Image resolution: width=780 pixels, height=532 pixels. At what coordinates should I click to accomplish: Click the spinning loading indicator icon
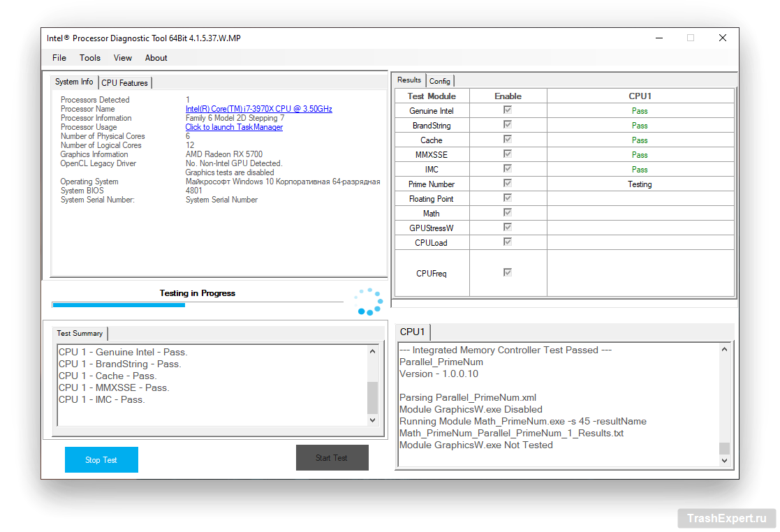pos(368,302)
